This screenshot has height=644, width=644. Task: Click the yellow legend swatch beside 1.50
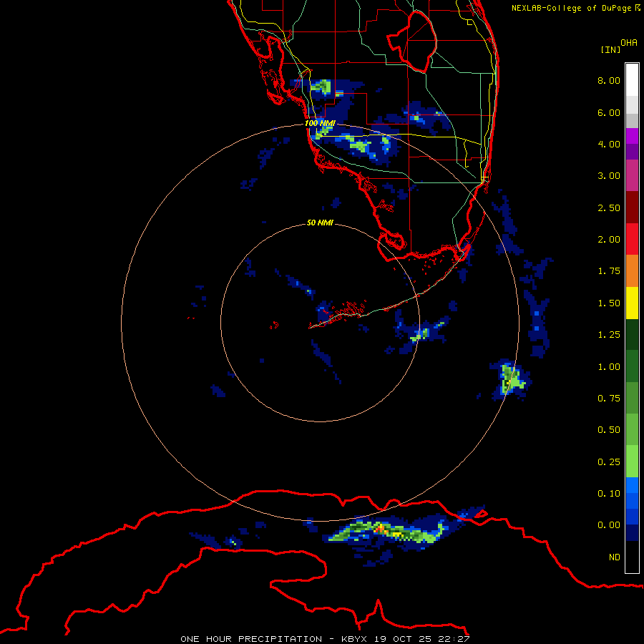(632, 303)
